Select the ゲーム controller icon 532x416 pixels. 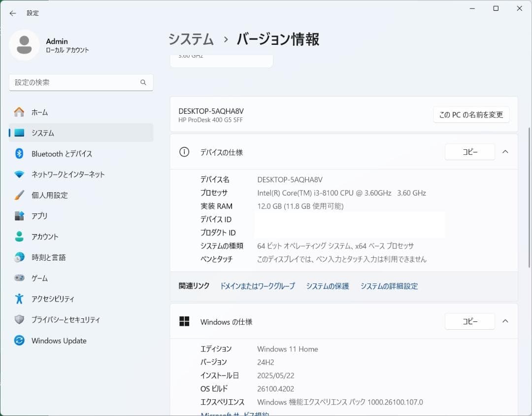point(19,277)
